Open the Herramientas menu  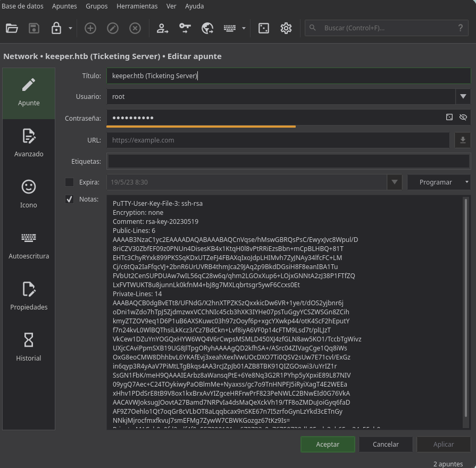pos(137,6)
